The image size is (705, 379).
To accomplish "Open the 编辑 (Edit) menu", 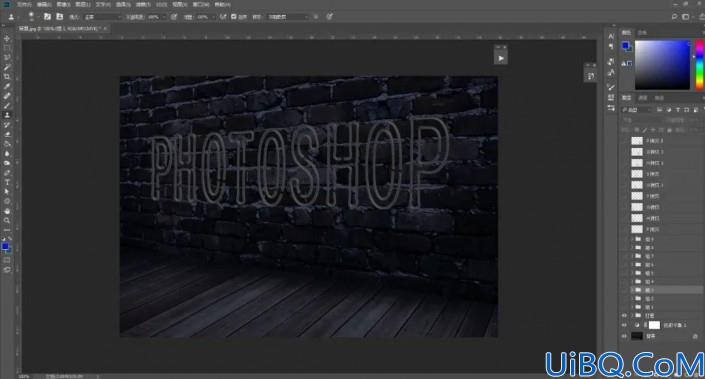I will click(x=44, y=4).
